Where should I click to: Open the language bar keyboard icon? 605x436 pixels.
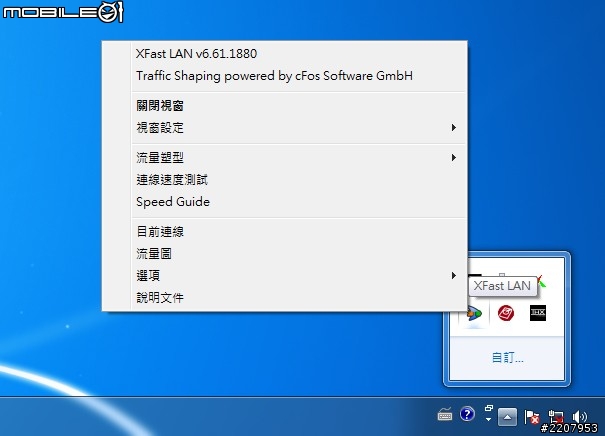pyautogui.click(x=445, y=416)
